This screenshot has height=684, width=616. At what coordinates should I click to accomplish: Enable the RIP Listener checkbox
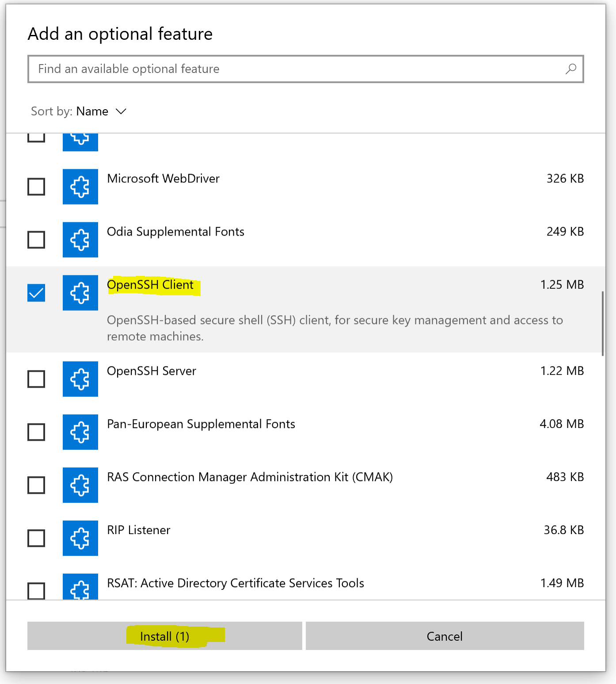(x=36, y=538)
